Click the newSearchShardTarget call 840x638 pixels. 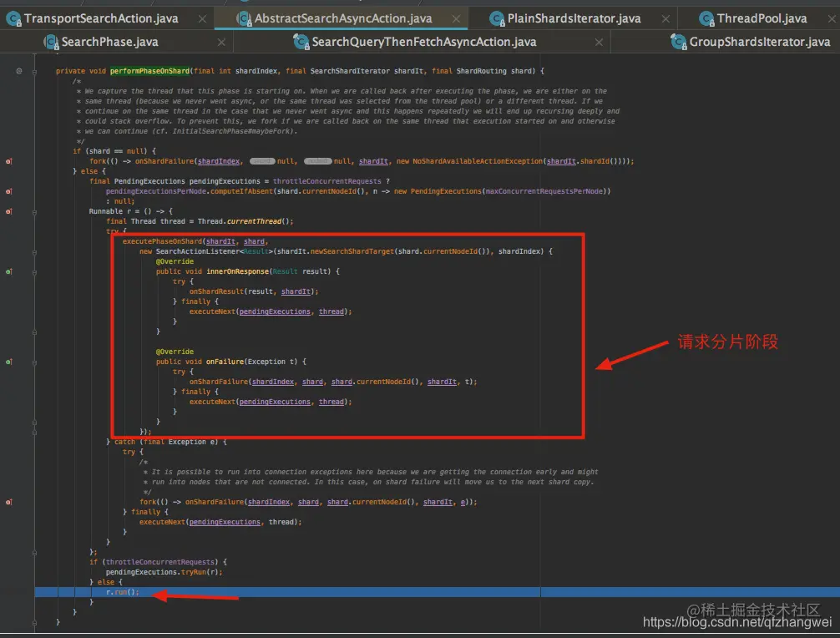click(352, 251)
